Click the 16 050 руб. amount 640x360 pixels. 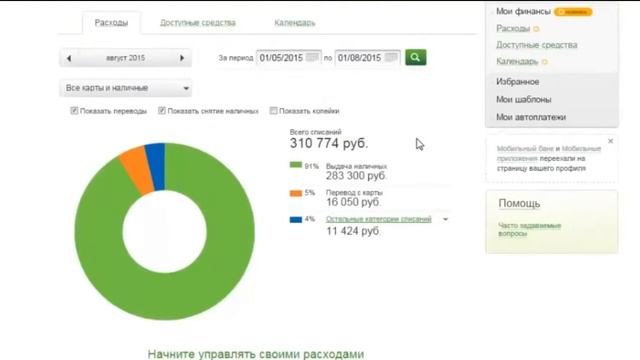pos(353,202)
